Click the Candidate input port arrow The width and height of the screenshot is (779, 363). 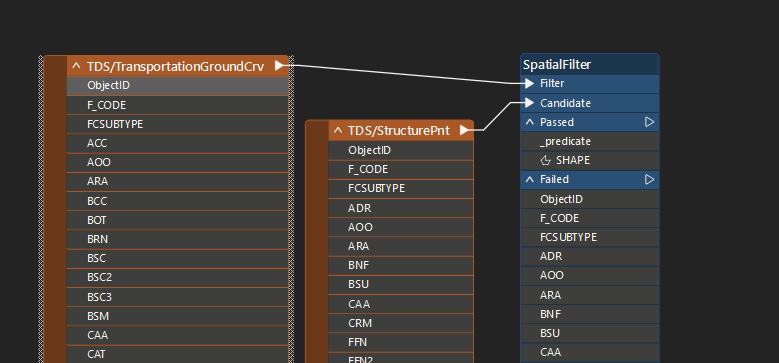point(530,103)
